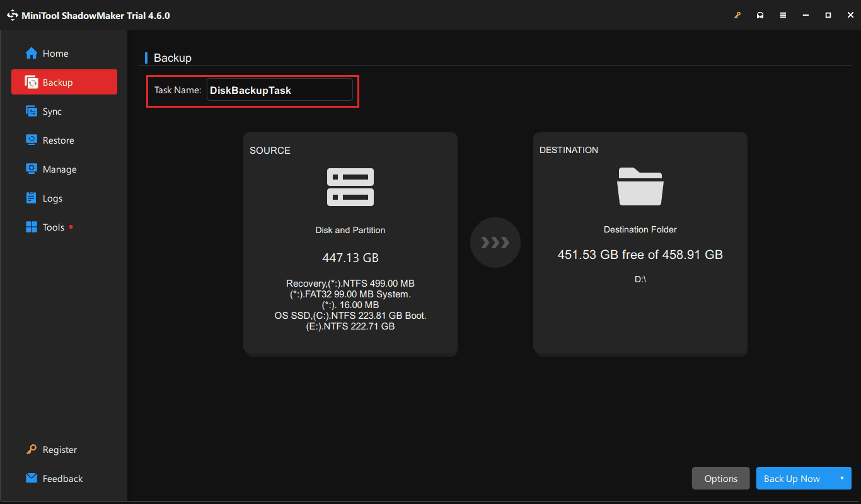The height and width of the screenshot is (504, 861).
Task: Open the Restore section
Action: coord(64,140)
